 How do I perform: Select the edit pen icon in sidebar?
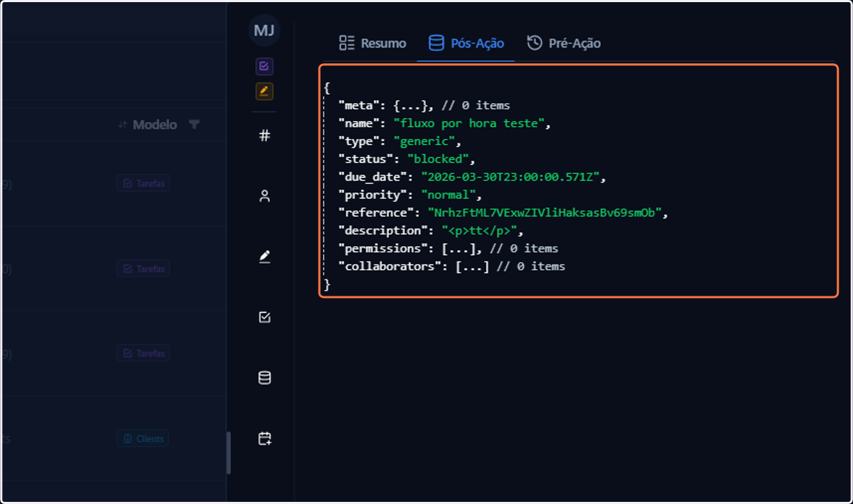(264, 257)
